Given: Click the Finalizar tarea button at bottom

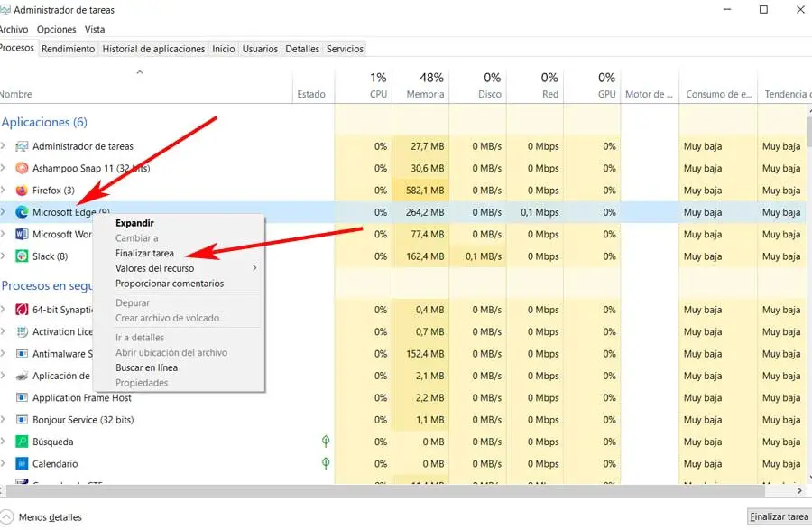Looking at the screenshot, I should (779, 517).
